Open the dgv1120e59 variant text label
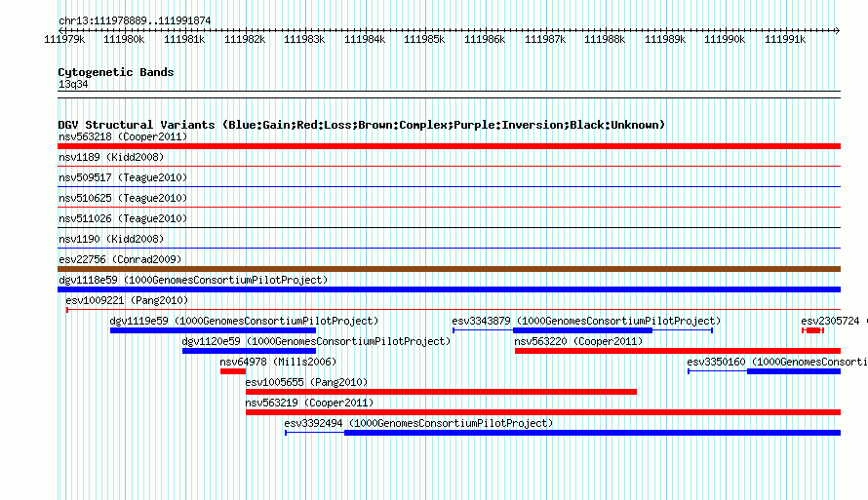 point(316,341)
